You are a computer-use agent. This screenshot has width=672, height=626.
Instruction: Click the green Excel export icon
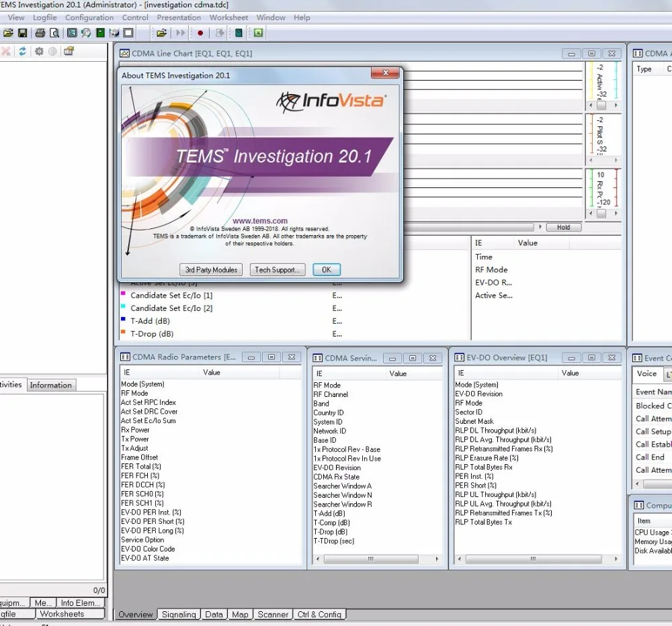(x=258, y=33)
